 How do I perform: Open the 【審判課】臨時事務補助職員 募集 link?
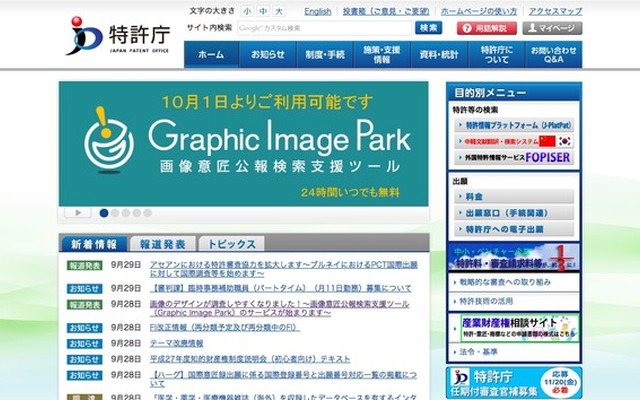click(x=280, y=288)
